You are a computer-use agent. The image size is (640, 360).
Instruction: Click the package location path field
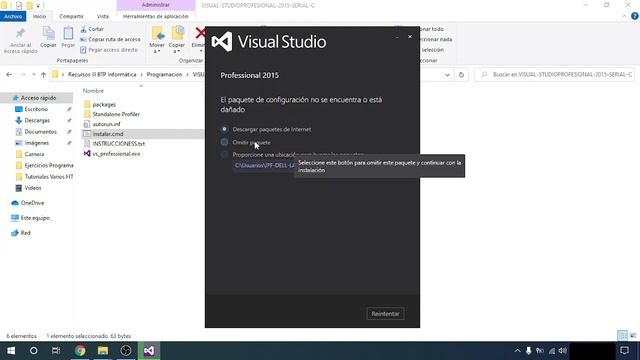[264, 165]
